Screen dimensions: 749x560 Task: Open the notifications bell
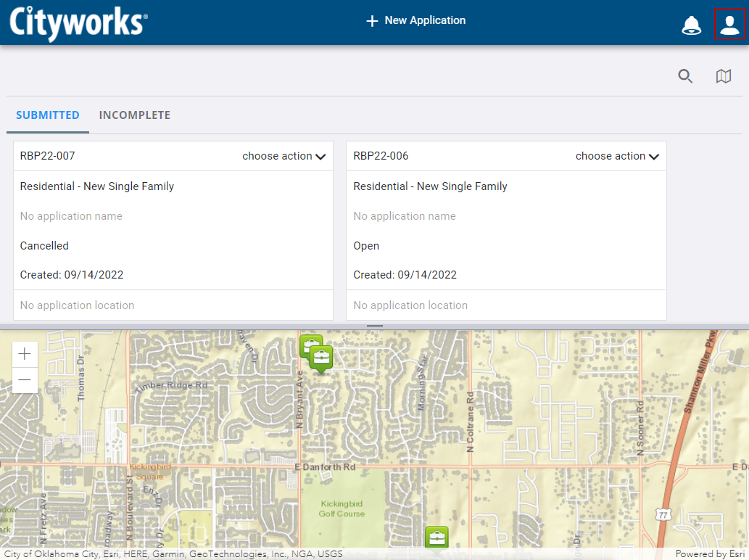click(691, 25)
